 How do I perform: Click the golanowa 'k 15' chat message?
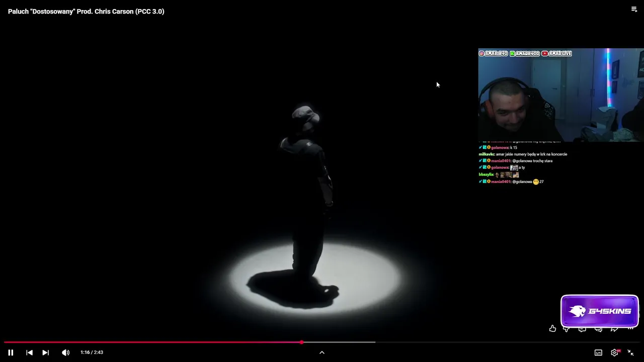[498, 147]
